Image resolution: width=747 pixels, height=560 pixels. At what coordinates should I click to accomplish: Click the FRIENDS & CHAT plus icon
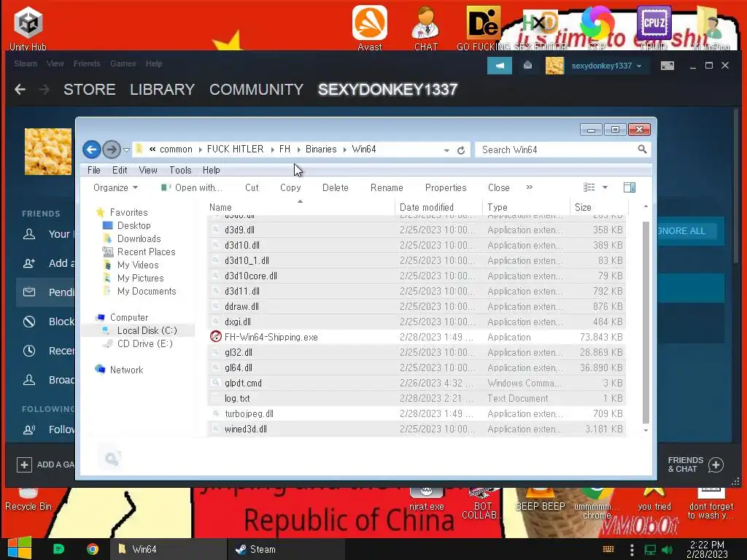click(716, 464)
